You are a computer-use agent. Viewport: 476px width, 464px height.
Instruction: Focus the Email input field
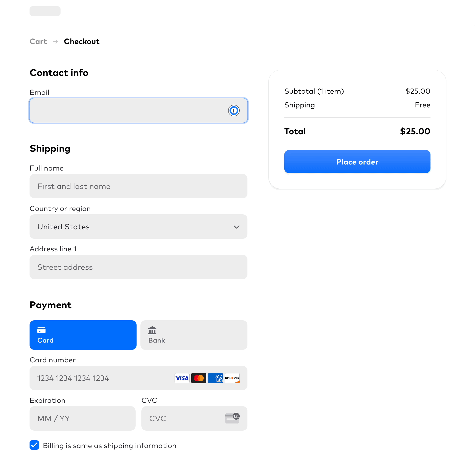coord(138,110)
